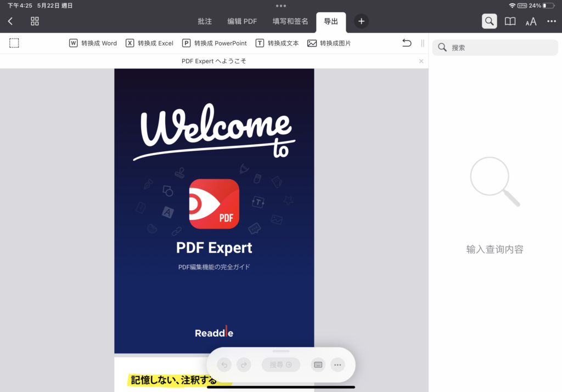The image size is (562, 392).
Task: Tap the VPN status indicator
Action: (522, 5)
